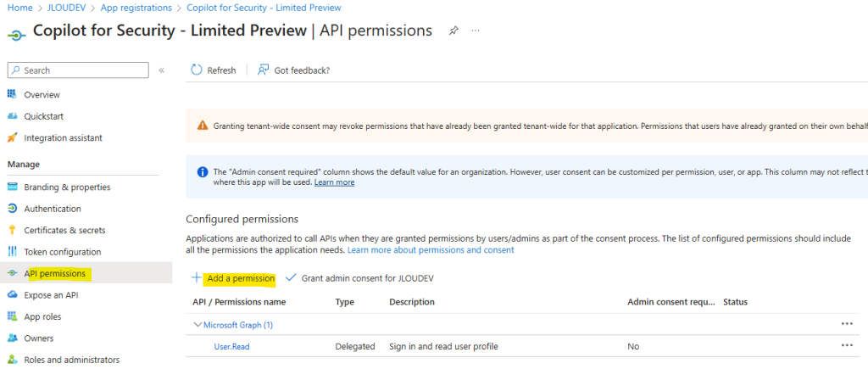This screenshot has width=868, height=369.
Task: Open Overview in the sidebar
Action: 42,95
